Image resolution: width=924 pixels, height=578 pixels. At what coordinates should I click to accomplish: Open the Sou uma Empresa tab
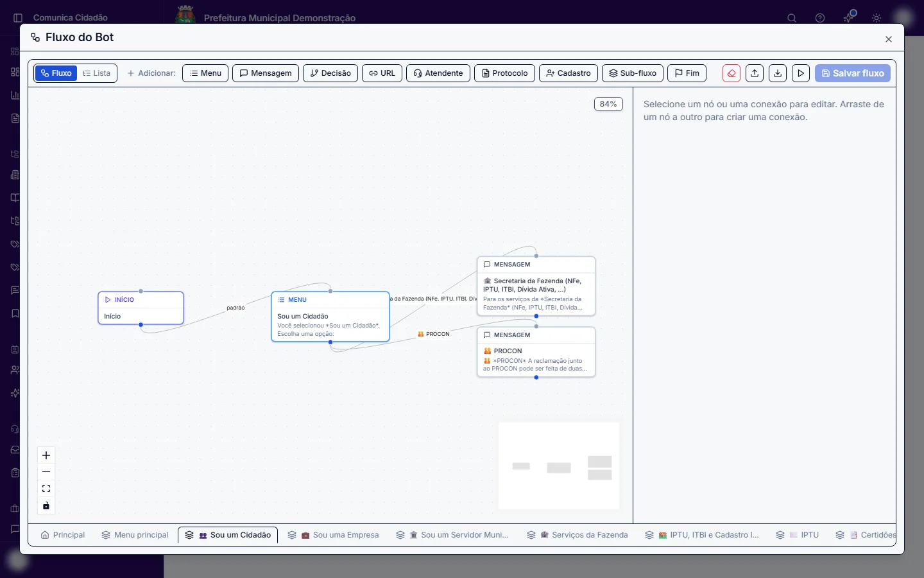click(334, 535)
